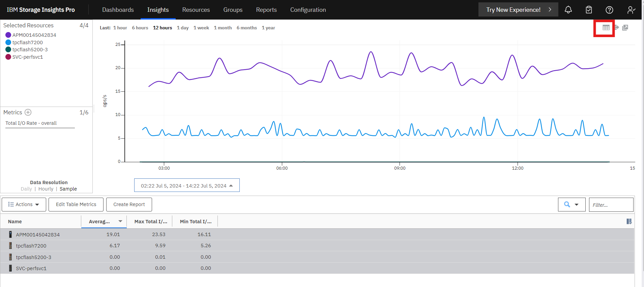Select SVC-perfsvc1 in Selected Resources list
The image size is (644, 287).
point(28,57)
